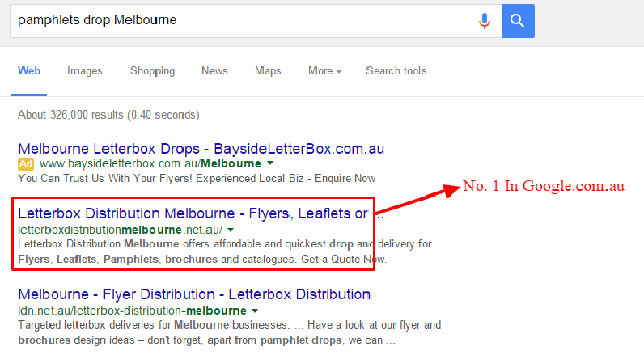Open Melbourne - Flyer Distribution result link

(x=194, y=294)
